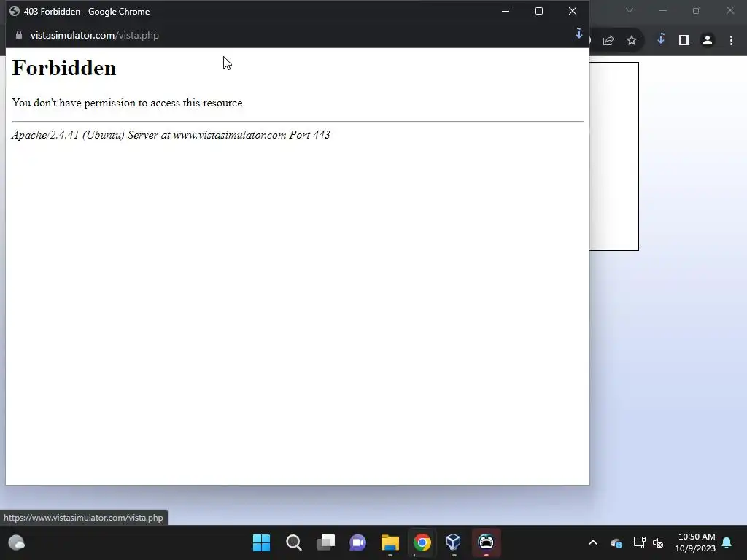
Task: Click the share icon in background Chrome toolbar
Action: 608,41
